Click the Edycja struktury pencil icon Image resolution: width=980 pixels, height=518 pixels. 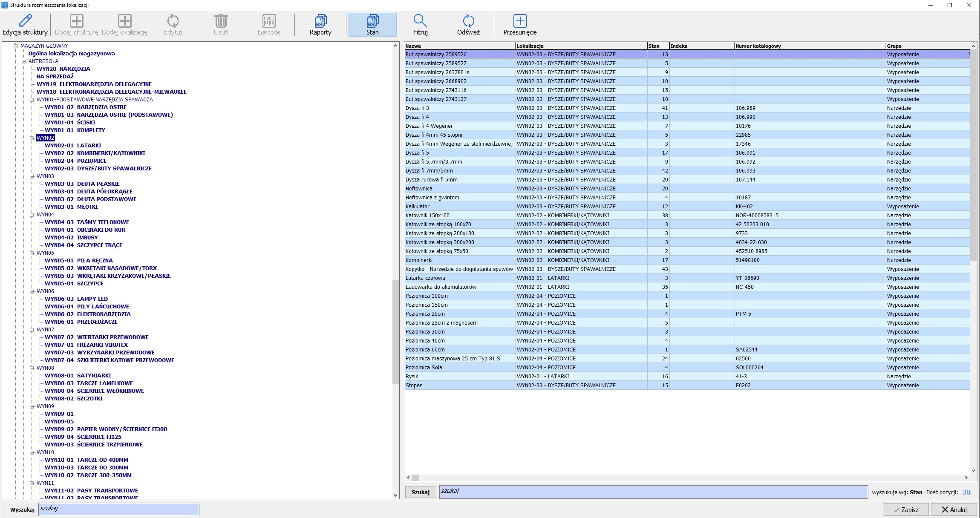tap(25, 21)
